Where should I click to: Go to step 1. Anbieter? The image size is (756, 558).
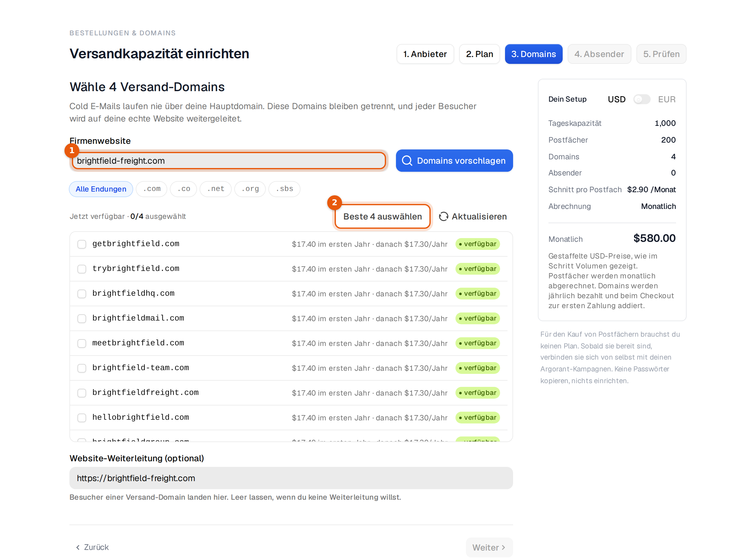[425, 54]
